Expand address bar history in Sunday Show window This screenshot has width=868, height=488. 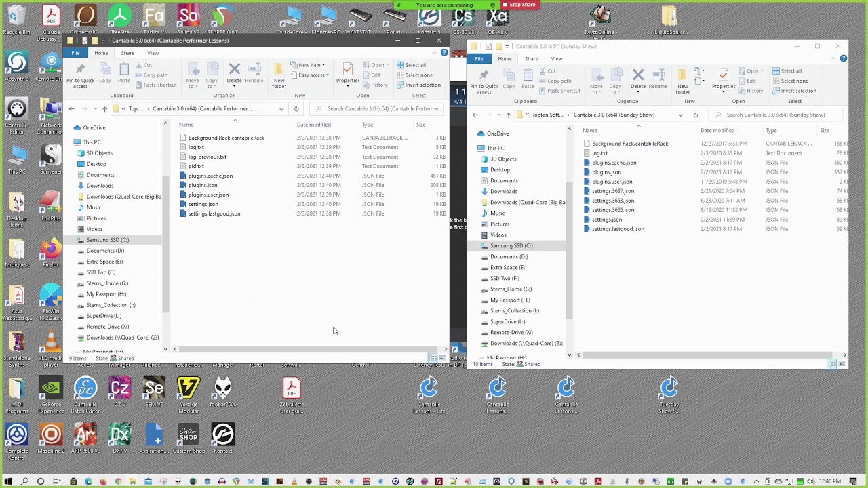pos(680,115)
